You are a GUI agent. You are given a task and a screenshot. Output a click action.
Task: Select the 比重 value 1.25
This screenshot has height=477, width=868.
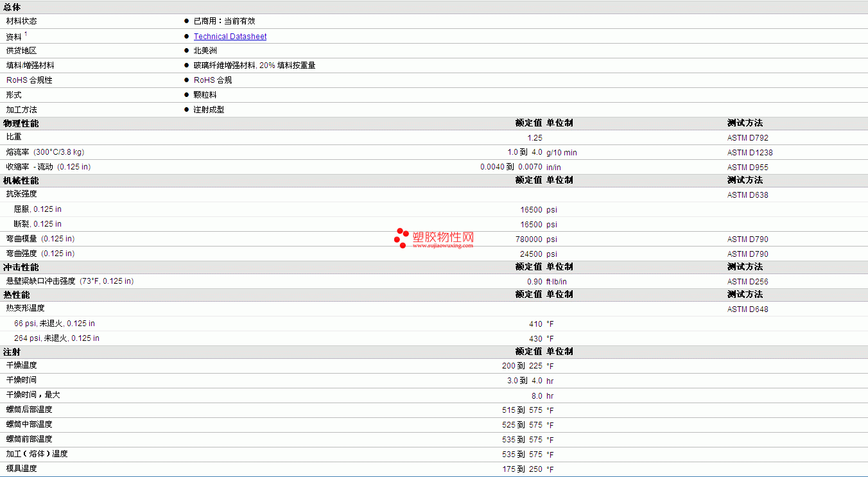tap(534, 138)
